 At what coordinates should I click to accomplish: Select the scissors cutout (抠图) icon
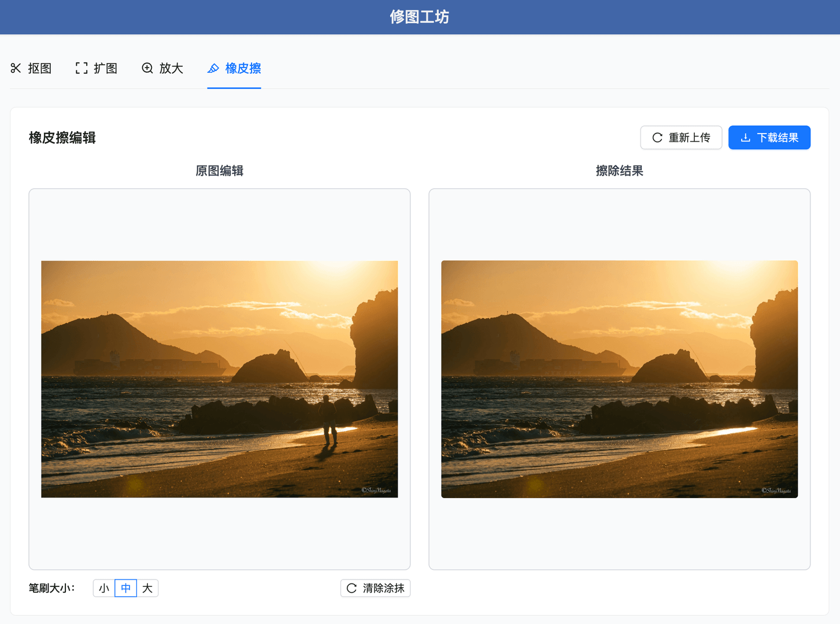tap(16, 68)
